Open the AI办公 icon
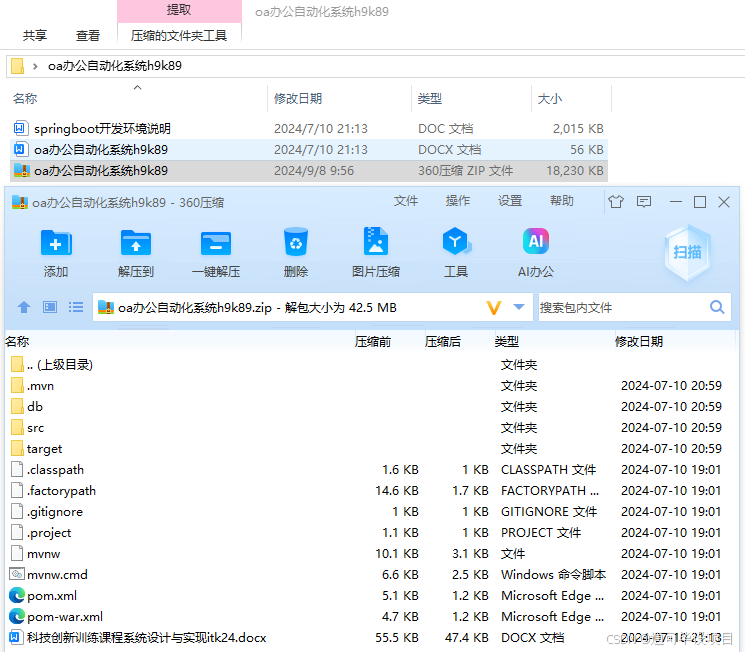745x652 pixels. click(x=536, y=241)
